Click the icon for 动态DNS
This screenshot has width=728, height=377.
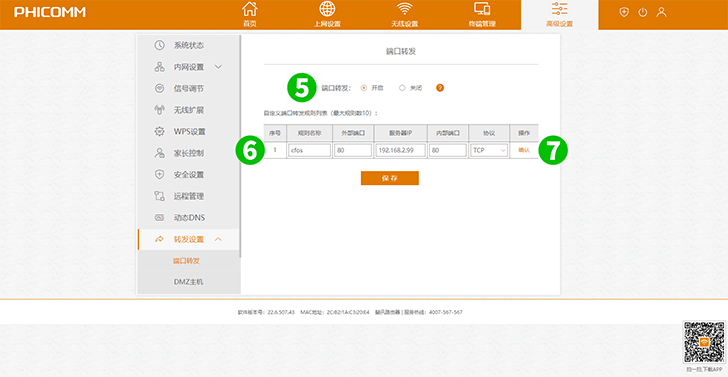point(159,218)
